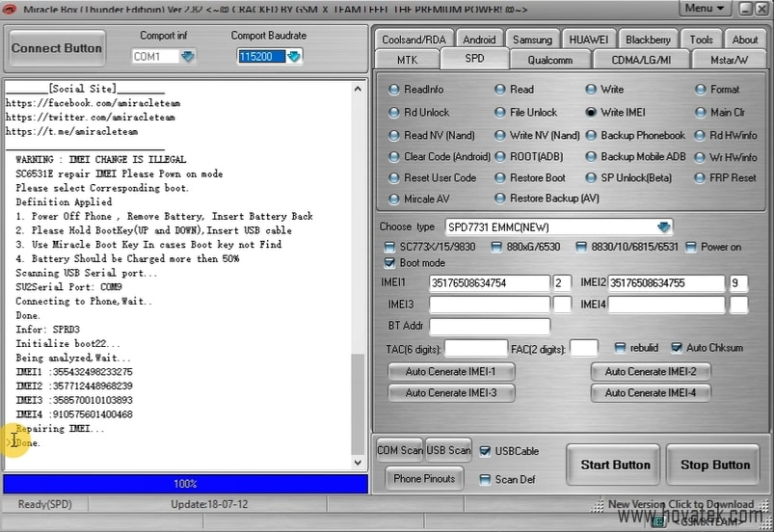Open Phone Pinouts
This screenshot has height=532, width=774.
pyautogui.click(x=424, y=478)
